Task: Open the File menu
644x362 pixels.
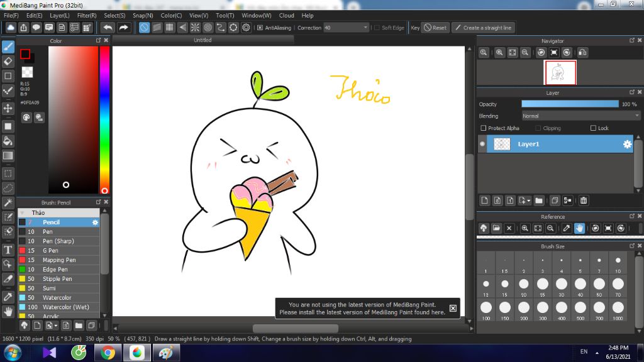Action: pos(11,16)
